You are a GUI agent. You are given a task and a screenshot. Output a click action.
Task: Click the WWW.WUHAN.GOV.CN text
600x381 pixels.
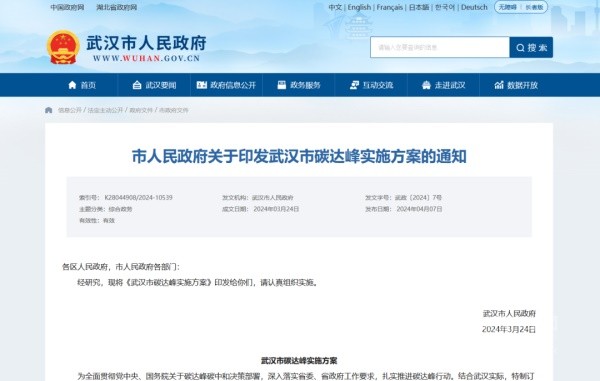146,59
